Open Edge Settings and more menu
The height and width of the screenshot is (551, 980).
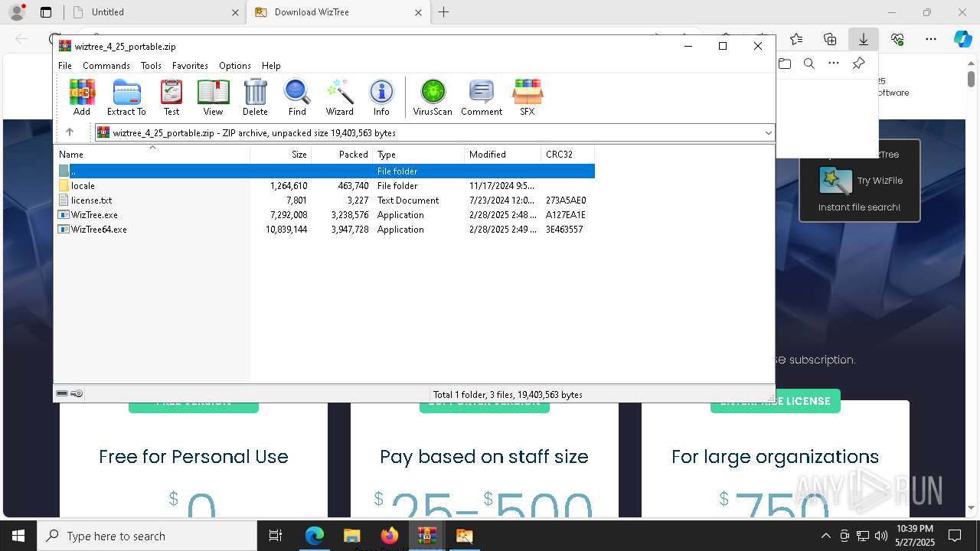pos(931,39)
